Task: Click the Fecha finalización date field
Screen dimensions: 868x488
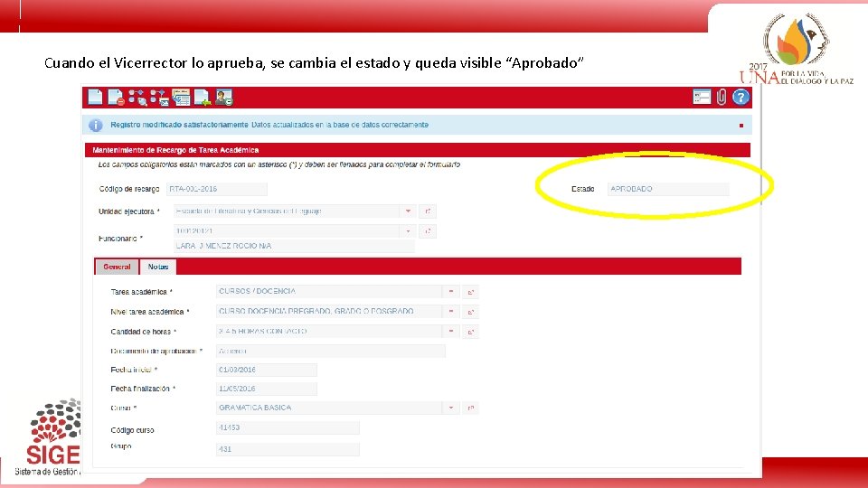Action: coord(266,389)
